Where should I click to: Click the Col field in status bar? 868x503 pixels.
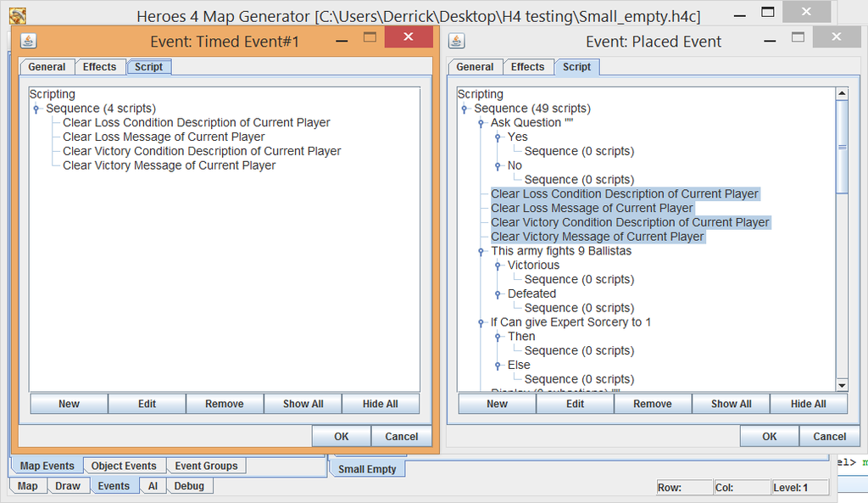click(x=742, y=488)
